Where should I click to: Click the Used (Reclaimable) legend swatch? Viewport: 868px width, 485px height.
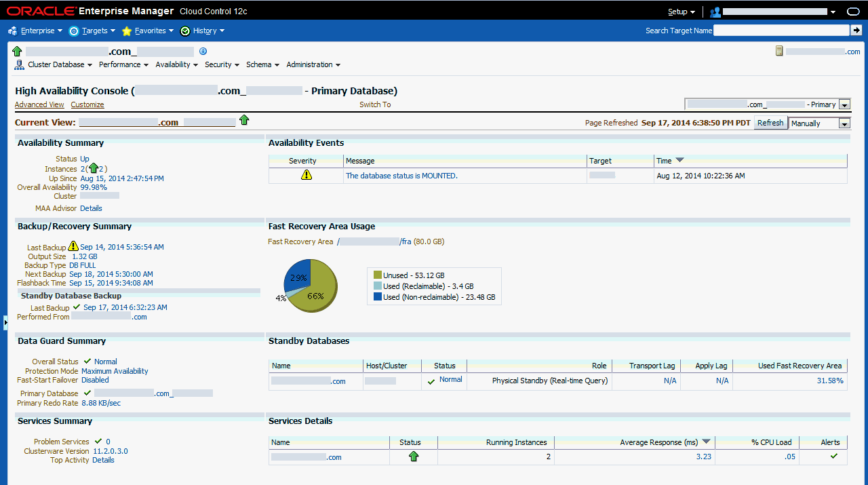click(x=378, y=286)
